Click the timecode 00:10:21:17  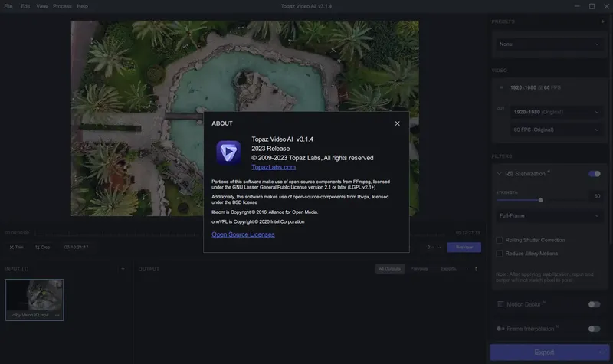point(76,247)
